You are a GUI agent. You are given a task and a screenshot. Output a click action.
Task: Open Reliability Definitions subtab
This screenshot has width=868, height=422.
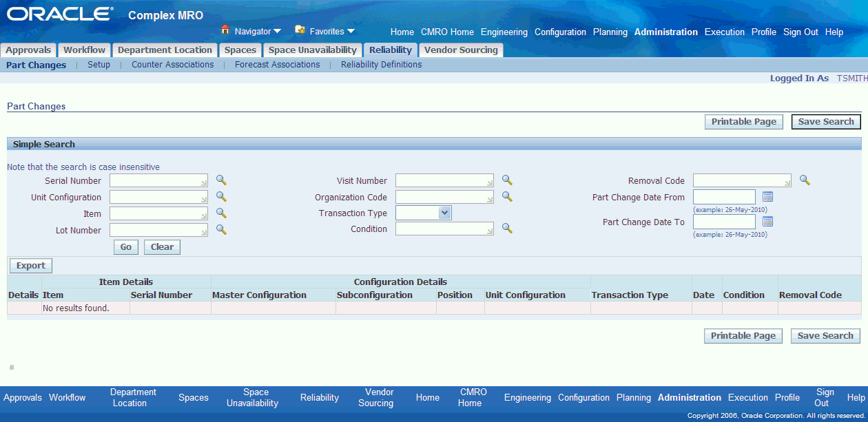(x=382, y=65)
